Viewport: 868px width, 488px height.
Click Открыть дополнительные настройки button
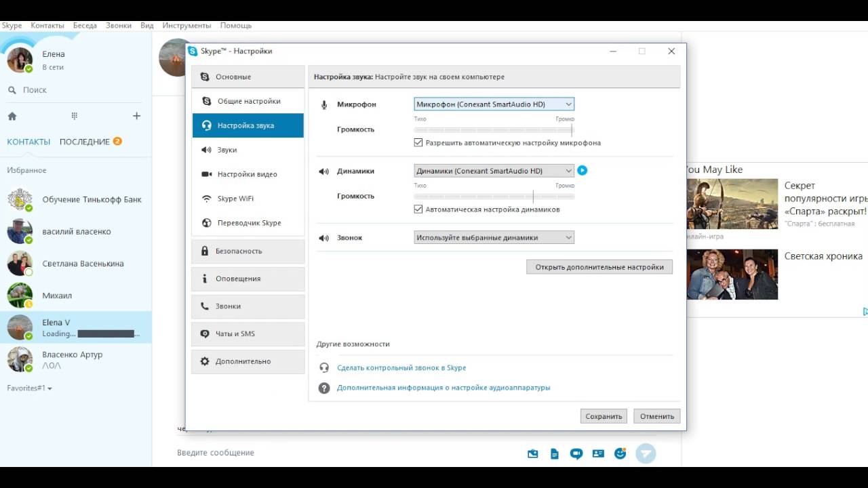coord(599,267)
